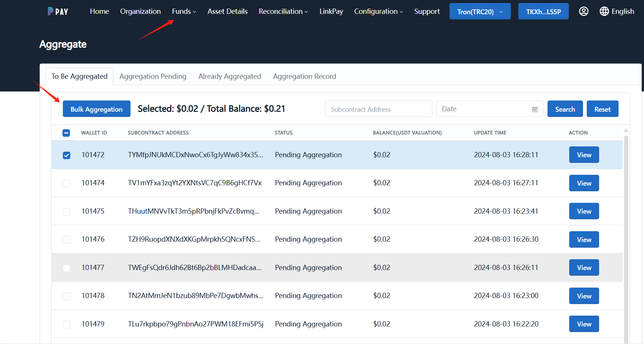Expand the Funds dropdown menu
Screen dimensions: 644x344
(184, 11)
